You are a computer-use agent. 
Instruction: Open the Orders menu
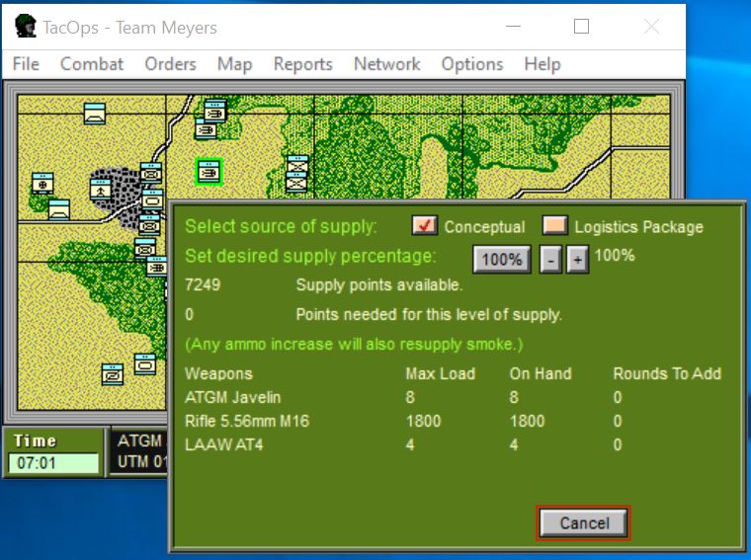pyautogui.click(x=171, y=64)
